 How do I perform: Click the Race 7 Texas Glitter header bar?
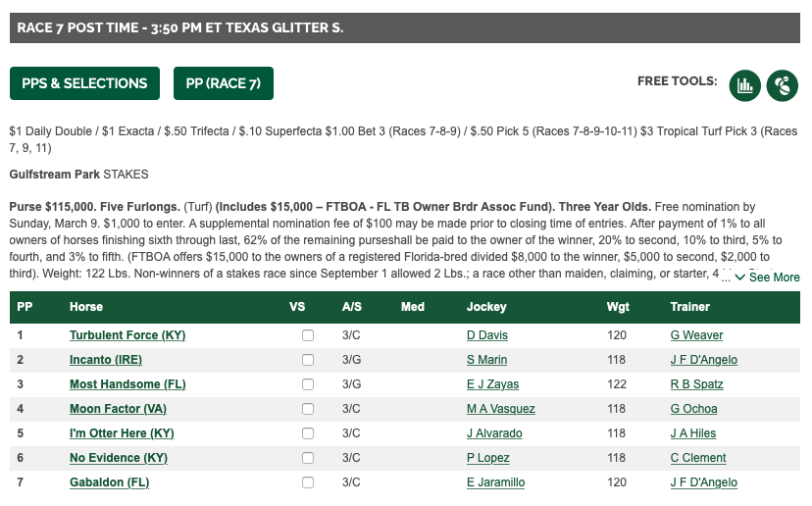(405, 28)
